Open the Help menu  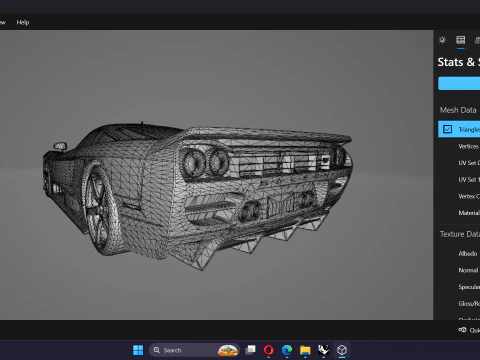23,22
